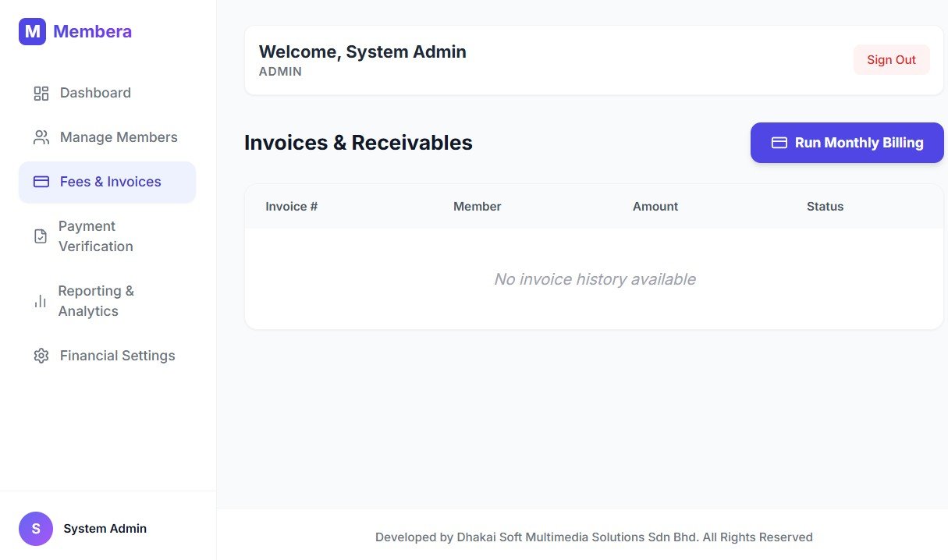The image size is (948, 560).
Task: Click the "Invoice #" column header
Action: tap(291, 207)
